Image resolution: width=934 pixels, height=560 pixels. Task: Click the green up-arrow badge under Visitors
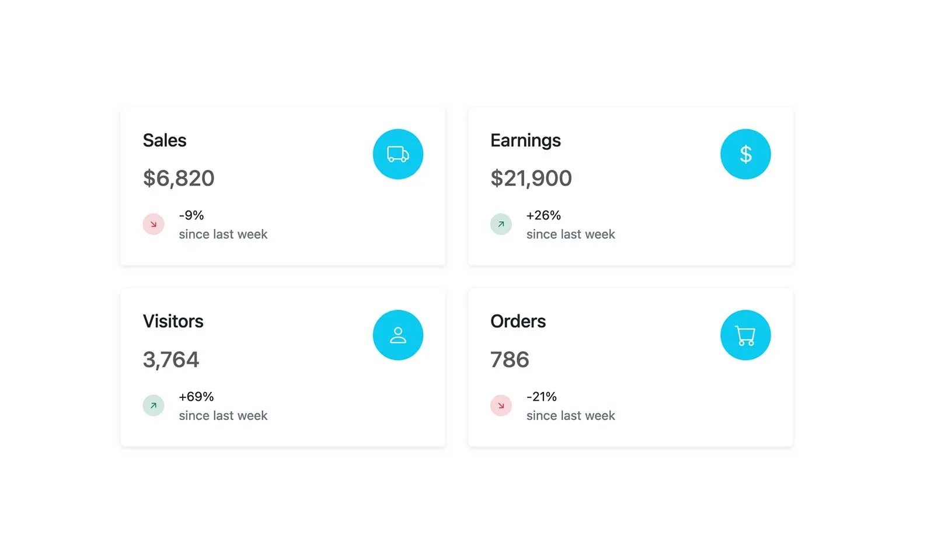tap(153, 405)
